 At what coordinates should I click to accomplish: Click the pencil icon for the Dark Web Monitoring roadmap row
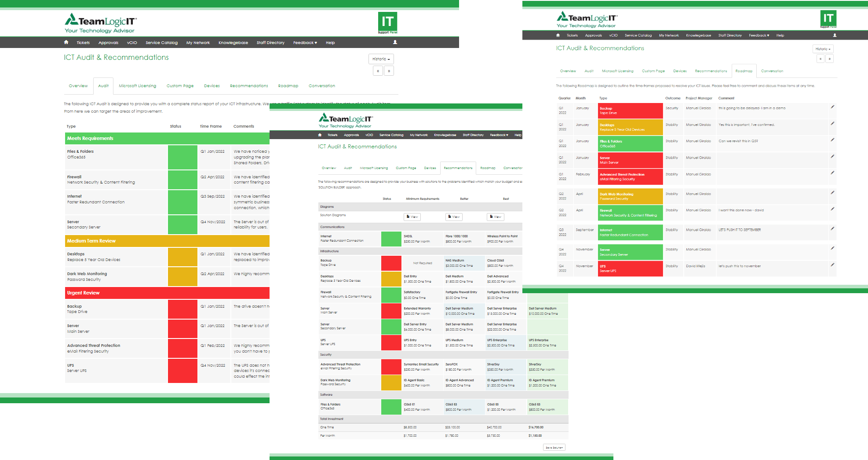[832, 193]
